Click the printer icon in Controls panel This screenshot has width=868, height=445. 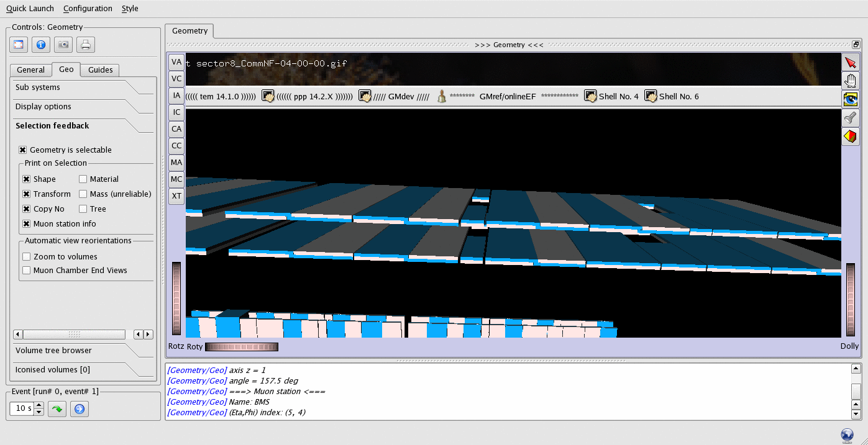[86, 45]
